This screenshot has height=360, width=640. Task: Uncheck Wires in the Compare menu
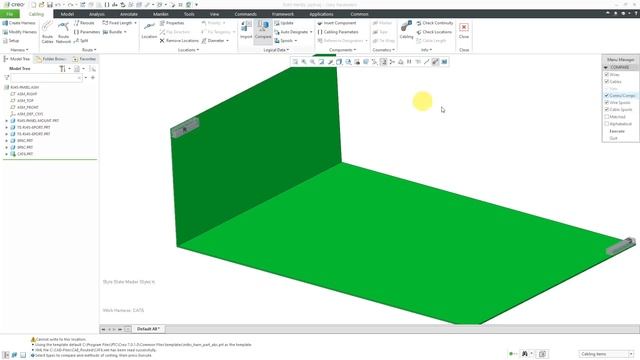pos(607,75)
